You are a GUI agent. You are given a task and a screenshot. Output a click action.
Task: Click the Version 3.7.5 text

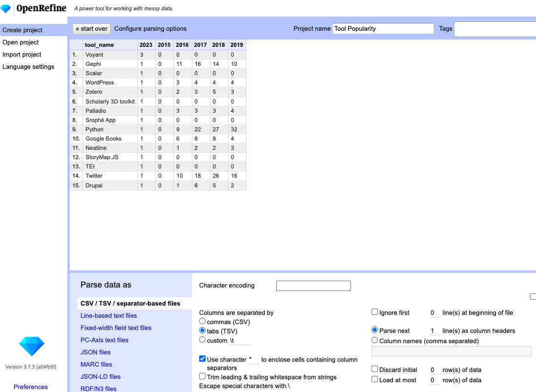click(x=31, y=367)
